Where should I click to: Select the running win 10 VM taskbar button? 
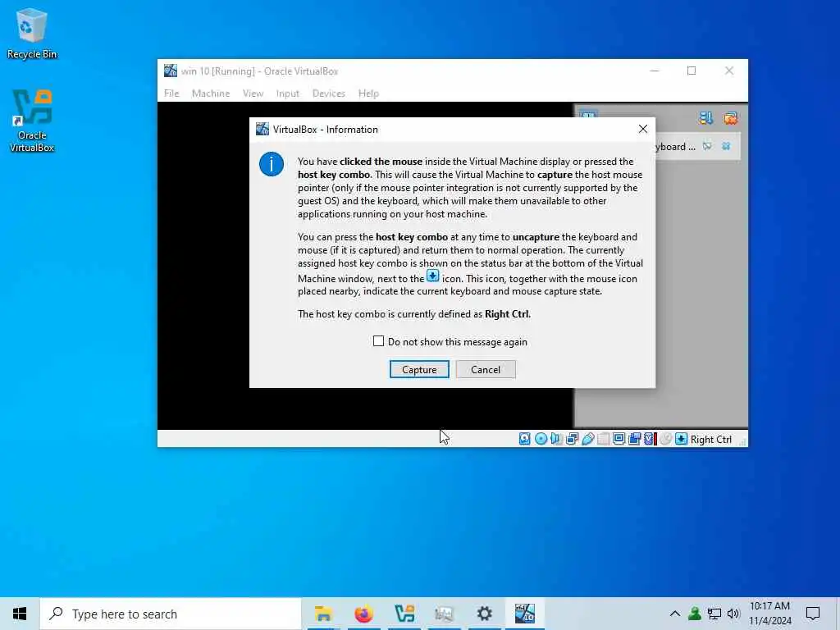(x=524, y=614)
